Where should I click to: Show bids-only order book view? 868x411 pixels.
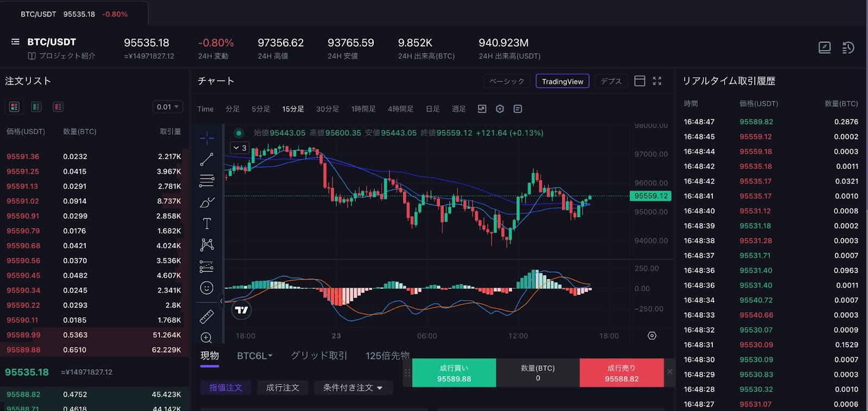(36, 107)
